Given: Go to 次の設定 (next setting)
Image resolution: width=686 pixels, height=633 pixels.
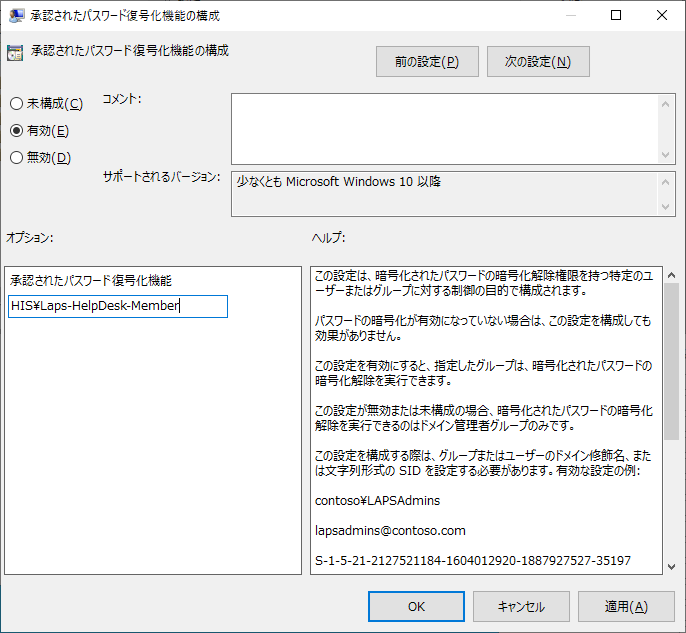Looking at the screenshot, I should coord(538,62).
